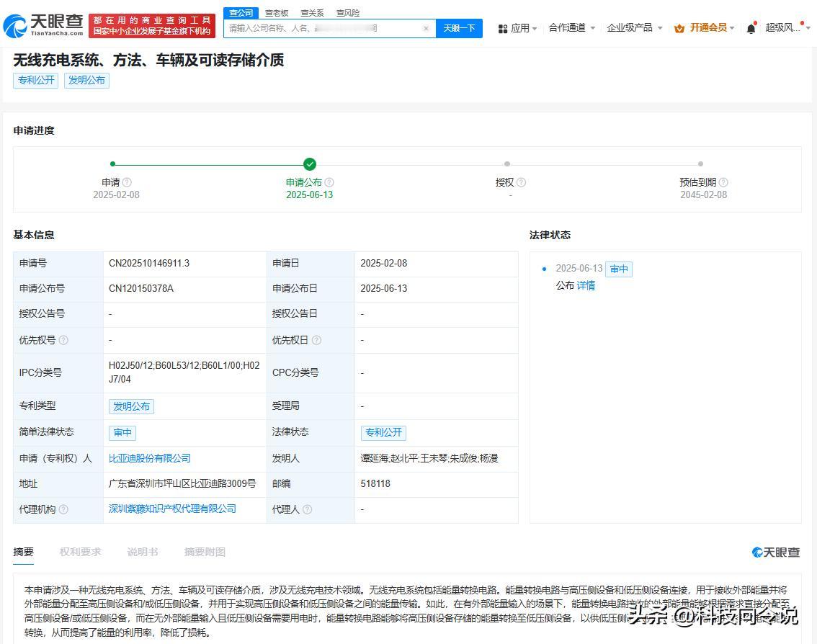Screen dimensions: 817x644
Task: Click the green checkmark progress marker
Action: pos(310,164)
